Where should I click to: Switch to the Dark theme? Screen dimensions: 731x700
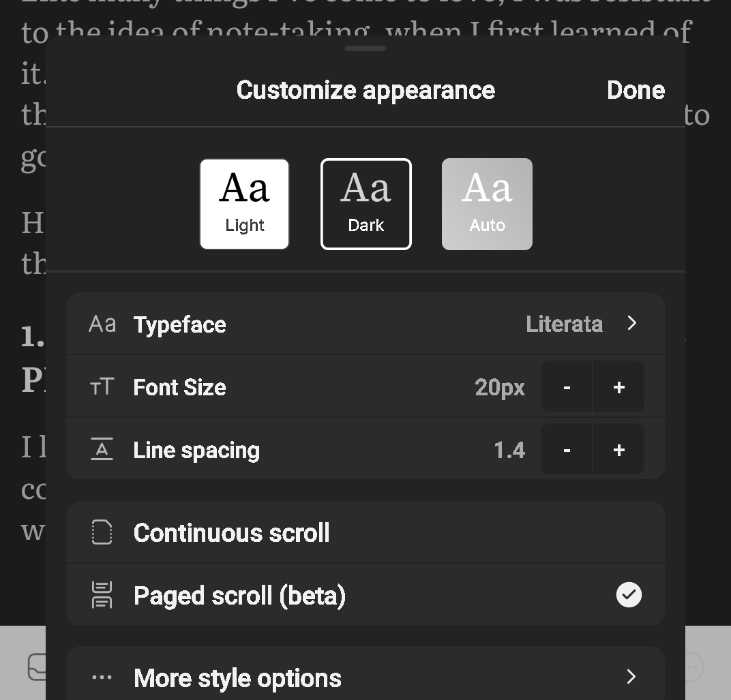click(365, 204)
